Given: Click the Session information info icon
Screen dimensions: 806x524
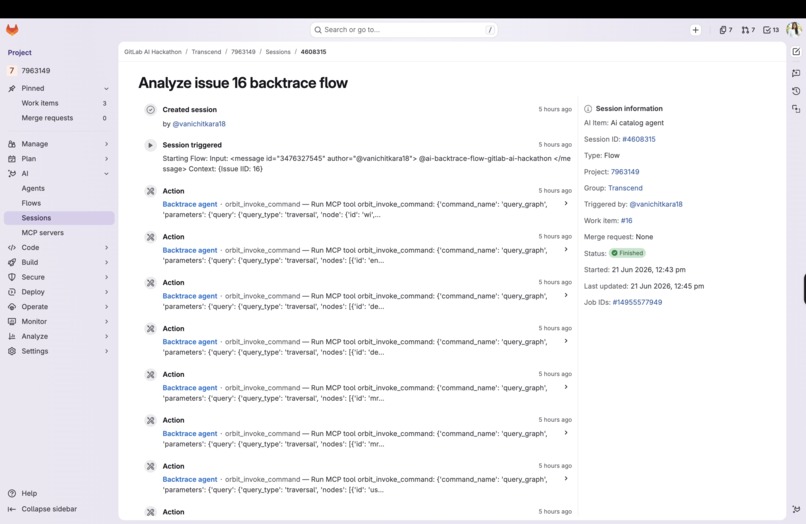Looking at the screenshot, I should 588,109.
